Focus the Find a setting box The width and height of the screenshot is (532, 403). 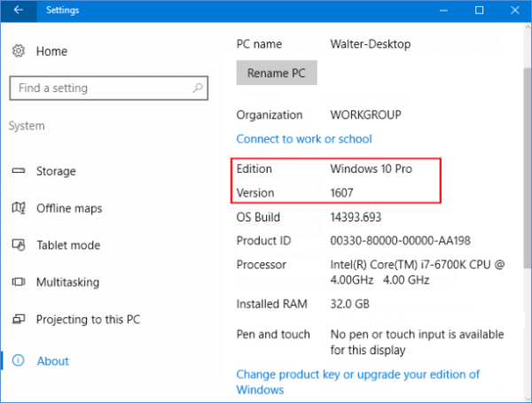click(x=108, y=88)
